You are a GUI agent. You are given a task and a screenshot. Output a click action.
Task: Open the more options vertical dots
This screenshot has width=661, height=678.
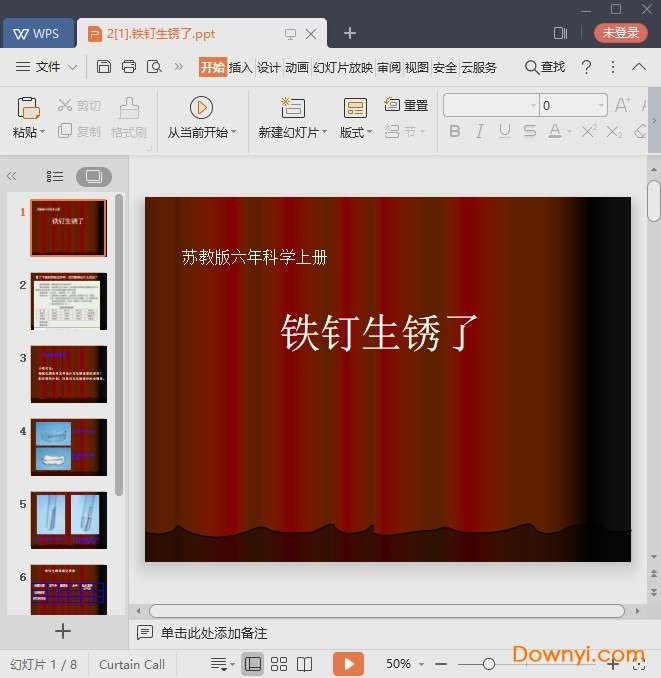click(x=613, y=67)
